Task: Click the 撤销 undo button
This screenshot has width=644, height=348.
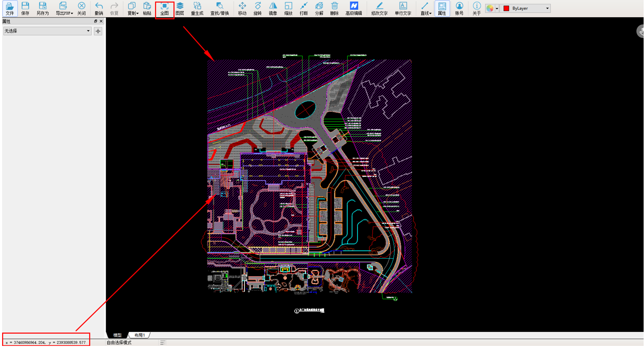Action: [99, 8]
